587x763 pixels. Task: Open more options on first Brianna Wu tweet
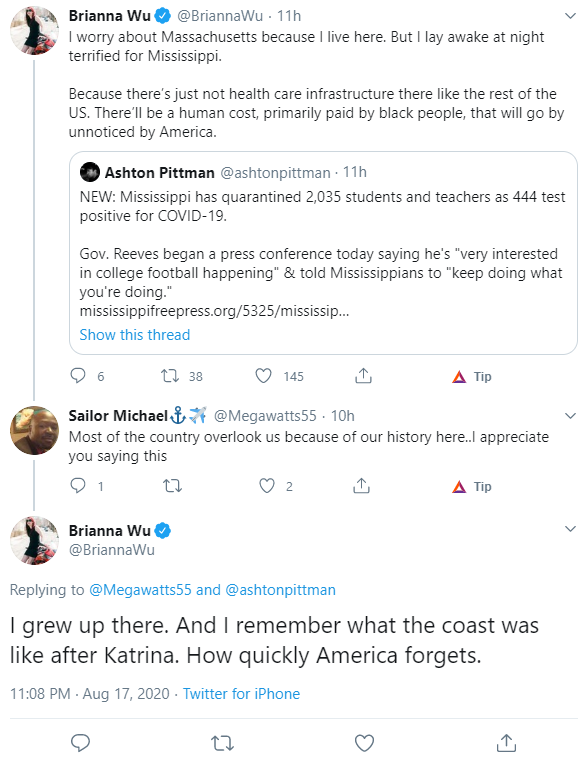570,16
